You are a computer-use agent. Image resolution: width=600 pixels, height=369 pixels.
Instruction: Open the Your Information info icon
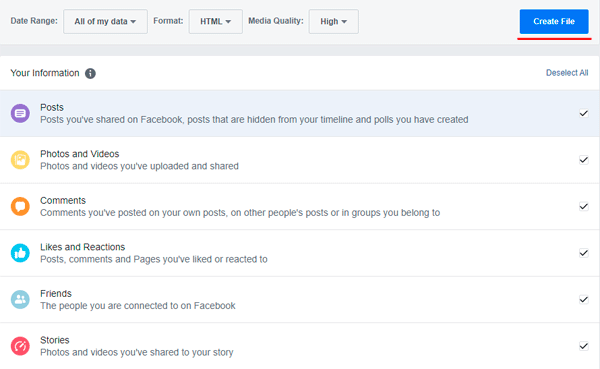pos(90,73)
